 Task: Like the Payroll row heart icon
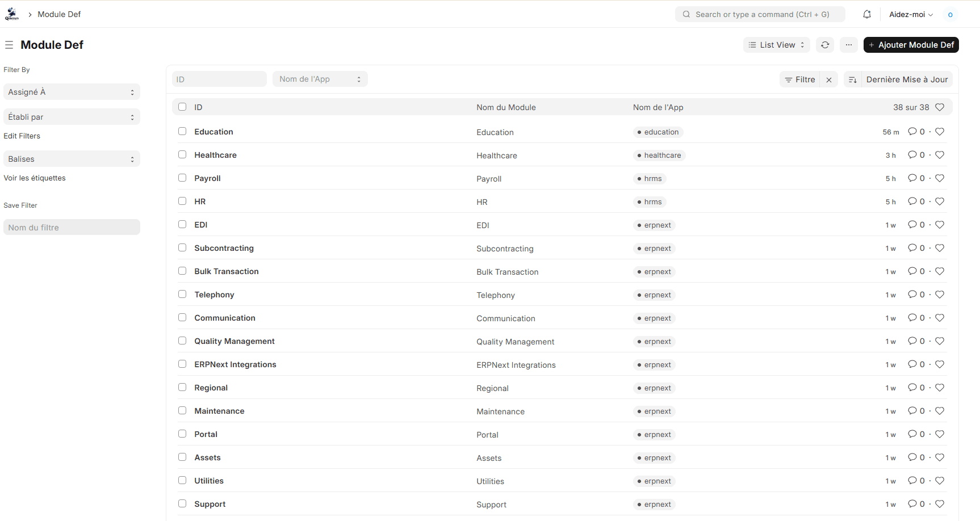[940, 178]
